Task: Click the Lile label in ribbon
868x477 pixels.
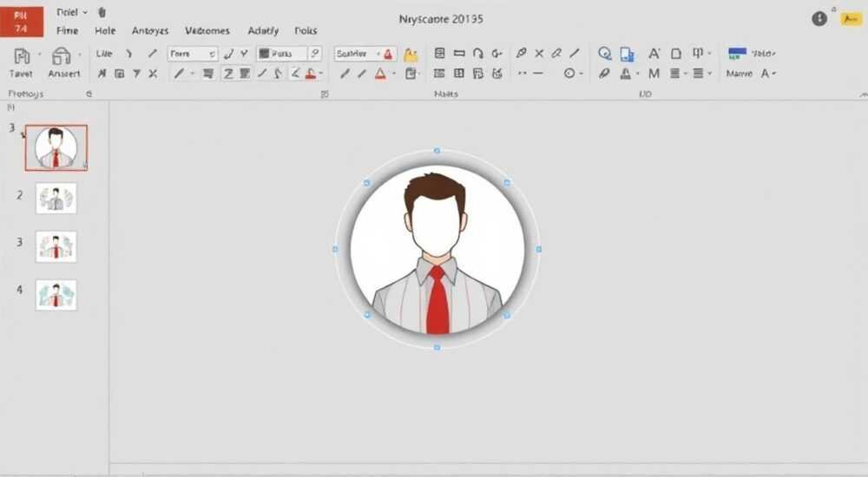Action: [x=104, y=54]
